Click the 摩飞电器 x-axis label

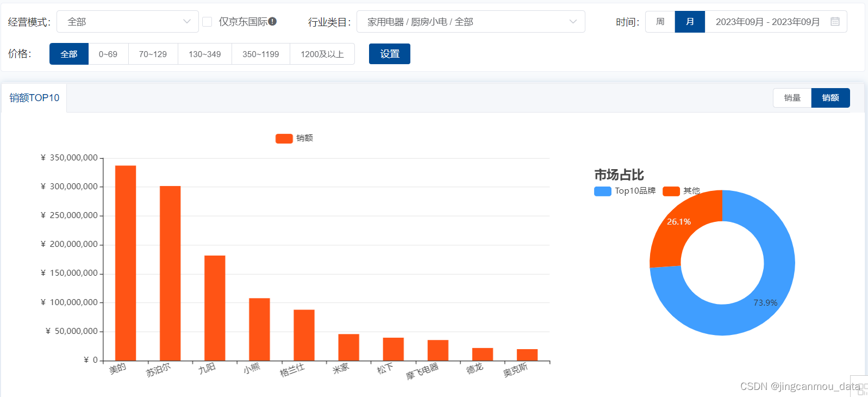tap(422, 371)
